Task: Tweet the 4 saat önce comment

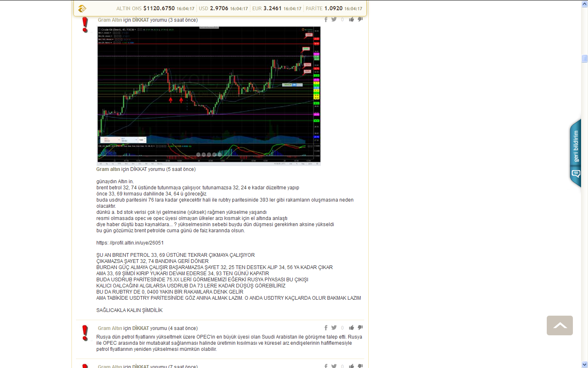Action: coord(334,328)
